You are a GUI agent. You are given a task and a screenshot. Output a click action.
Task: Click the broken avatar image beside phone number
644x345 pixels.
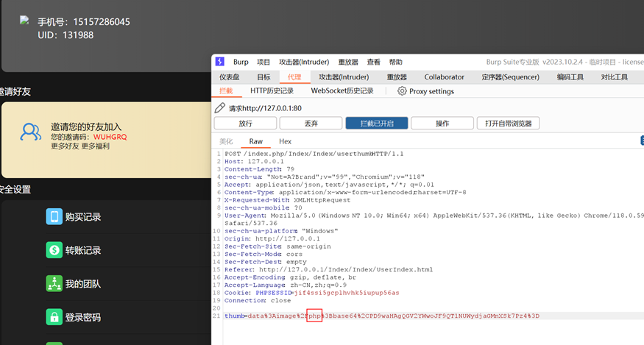pos(24,21)
